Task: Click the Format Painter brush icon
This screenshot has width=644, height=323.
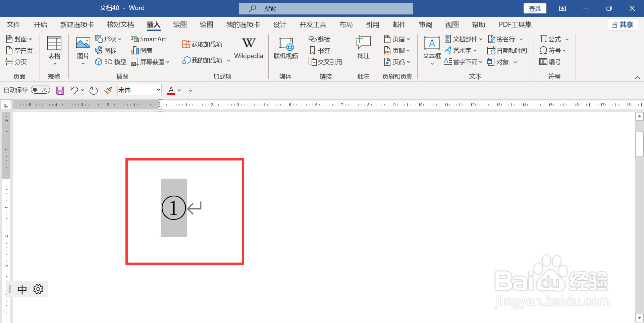Action: click(108, 90)
